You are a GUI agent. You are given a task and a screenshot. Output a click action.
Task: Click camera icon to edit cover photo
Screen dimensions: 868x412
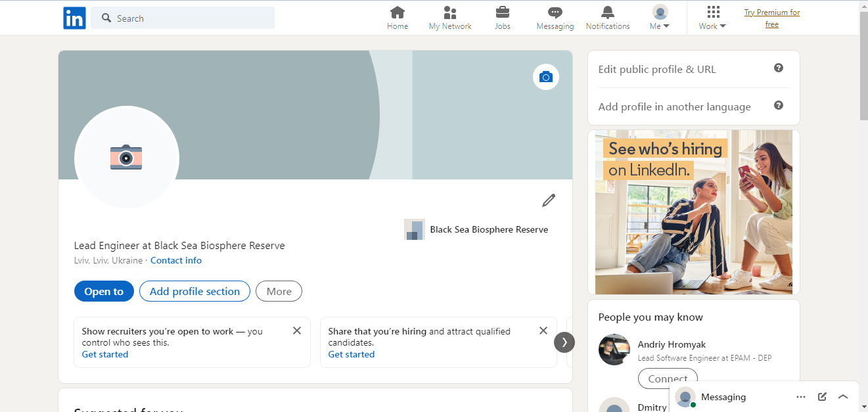click(x=546, y=77)
